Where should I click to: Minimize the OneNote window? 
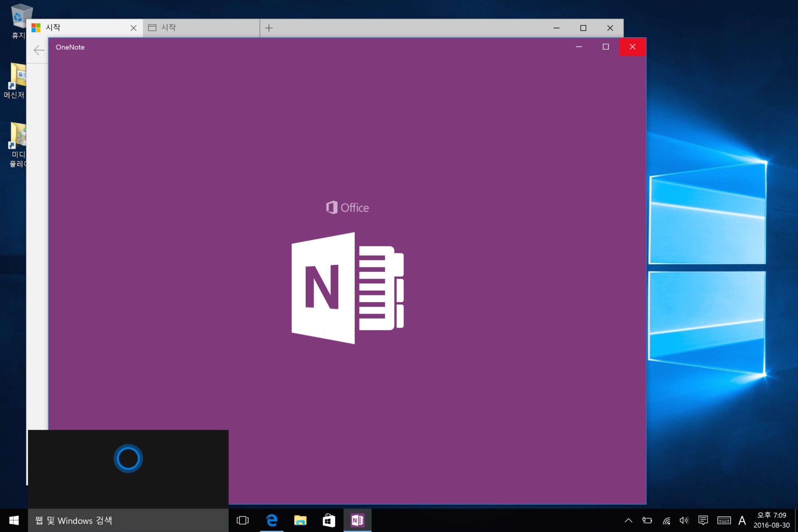tap(579, 47)
